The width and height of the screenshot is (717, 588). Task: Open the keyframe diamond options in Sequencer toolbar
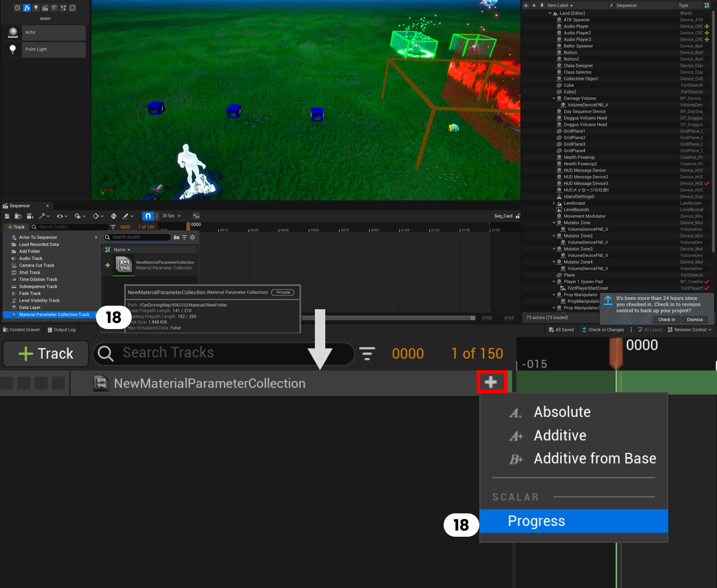point(96,216)
